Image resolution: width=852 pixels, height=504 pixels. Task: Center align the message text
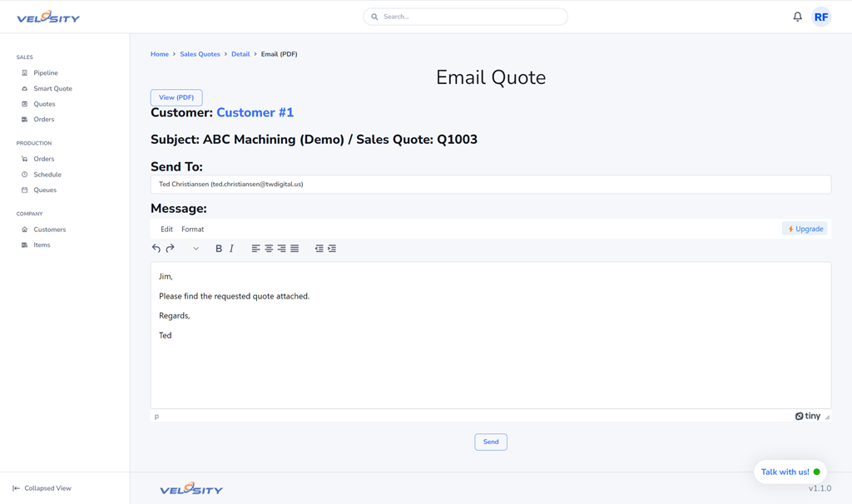[269, 249]
